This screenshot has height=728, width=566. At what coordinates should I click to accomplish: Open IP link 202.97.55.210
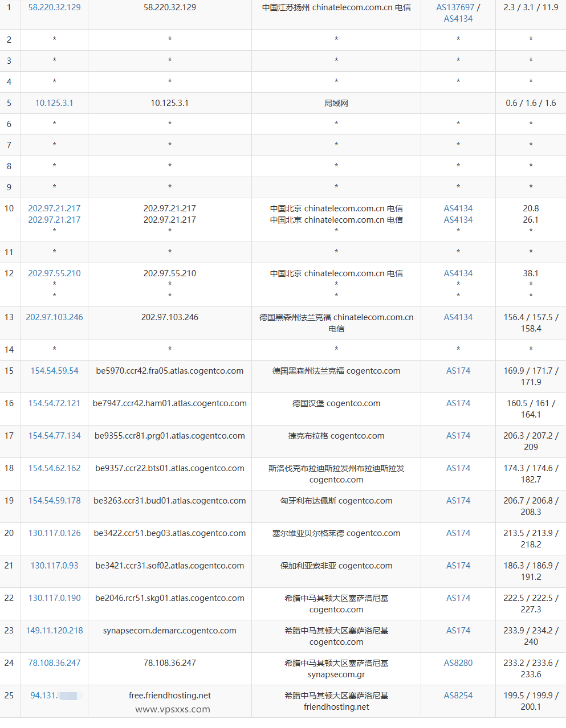[x=54, y=273]
